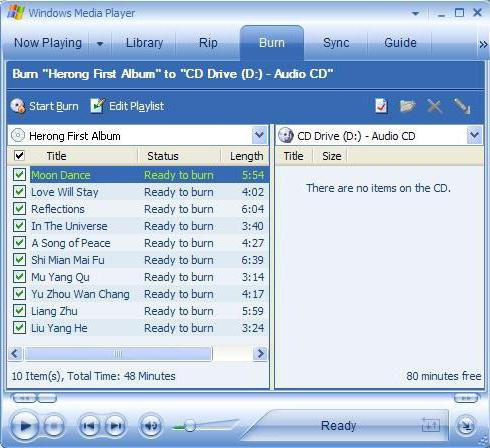The width and height of the screenshot is (490, 448).
Task: Click the left scroll arrow in playlist
Action: point(15,354)
